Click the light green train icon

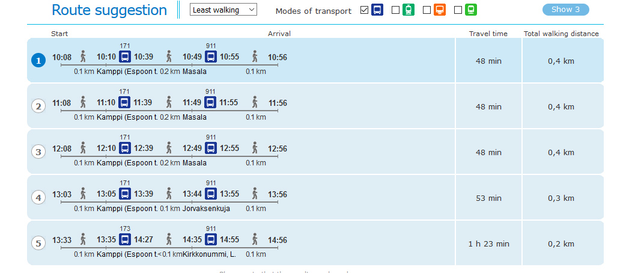pos(471,10)
